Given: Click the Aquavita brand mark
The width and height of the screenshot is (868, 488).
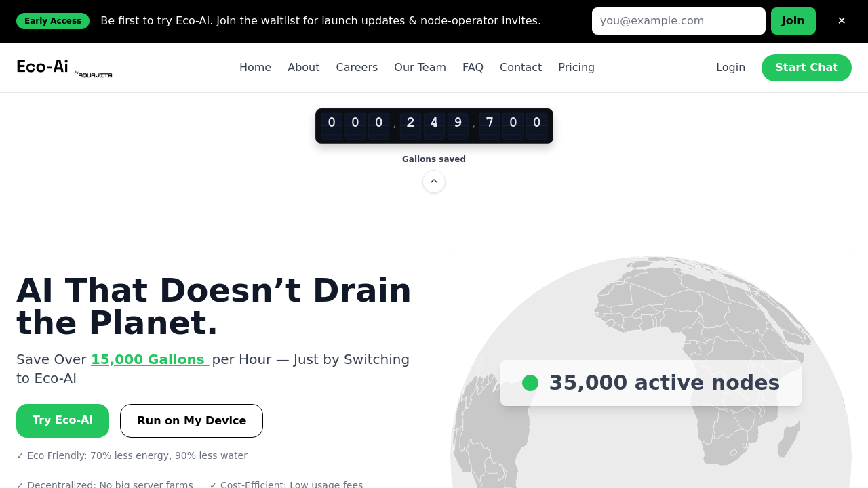Looking at the screenshot, I should [x=94, y=75].
